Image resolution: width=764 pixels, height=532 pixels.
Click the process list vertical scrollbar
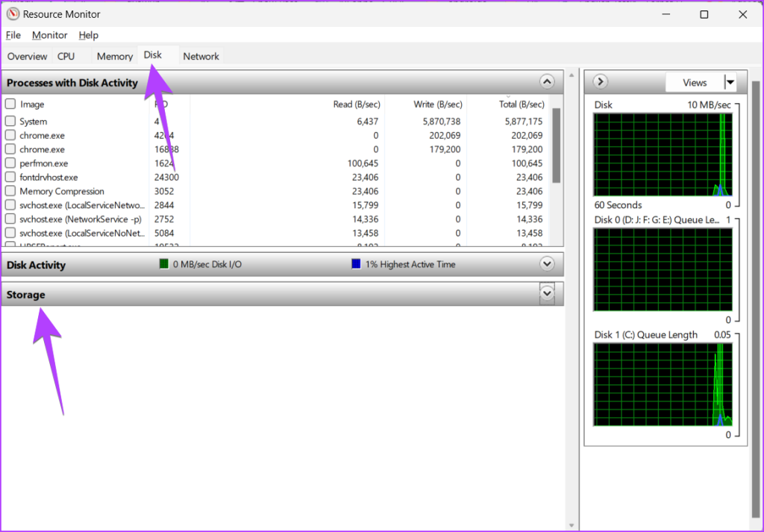coord(555,149)
